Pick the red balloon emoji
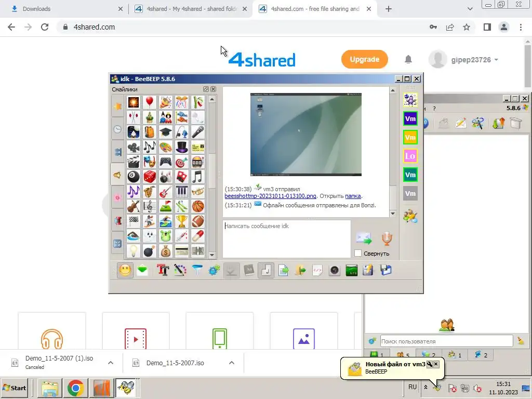532x399 pixels. 149,102
